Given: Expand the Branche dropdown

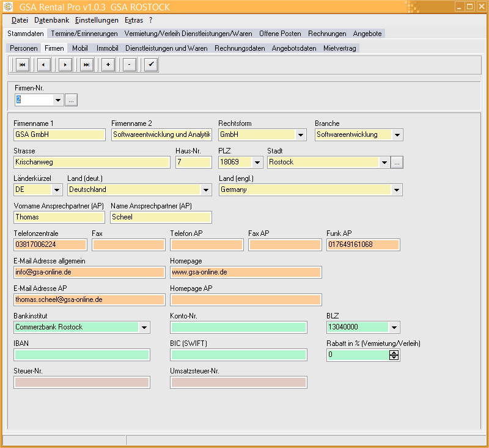Looking at the screenshot, I should 397,135.
